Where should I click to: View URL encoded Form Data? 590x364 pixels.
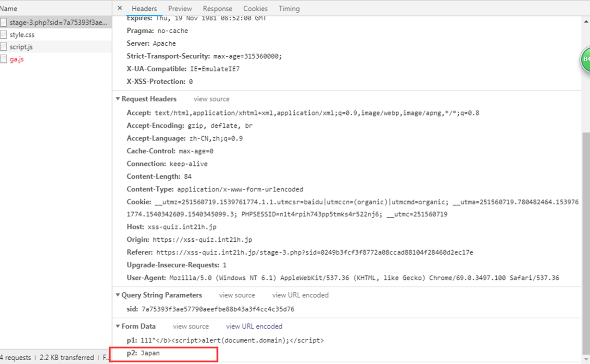[x=254, y=326]
